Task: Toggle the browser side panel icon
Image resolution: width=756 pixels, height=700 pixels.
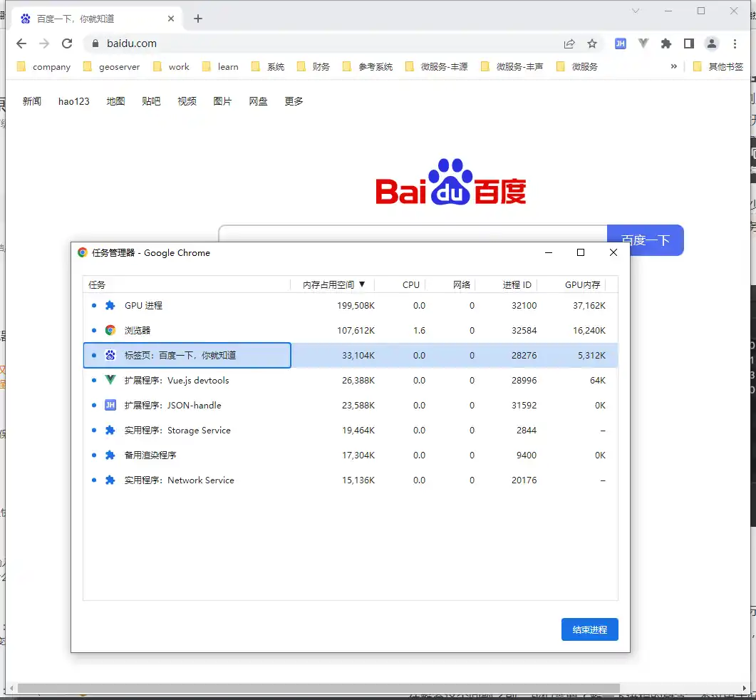Action: coord(688,43)
